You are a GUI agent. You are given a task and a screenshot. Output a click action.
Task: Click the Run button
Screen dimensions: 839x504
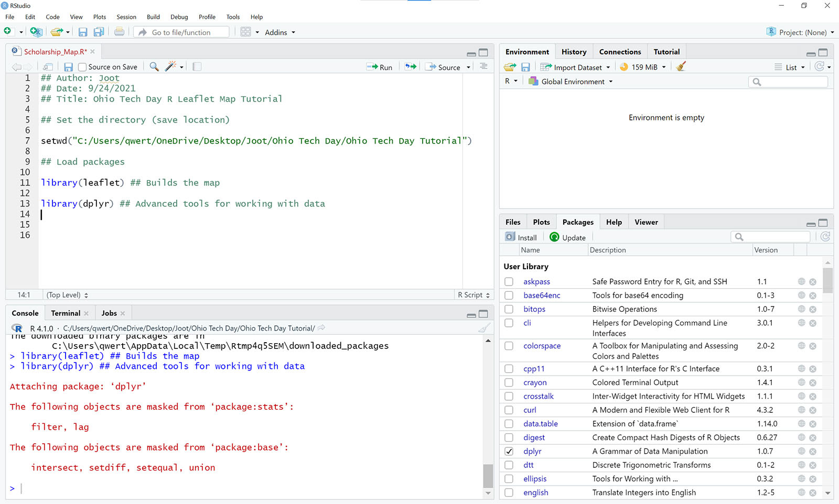(380, 67)
